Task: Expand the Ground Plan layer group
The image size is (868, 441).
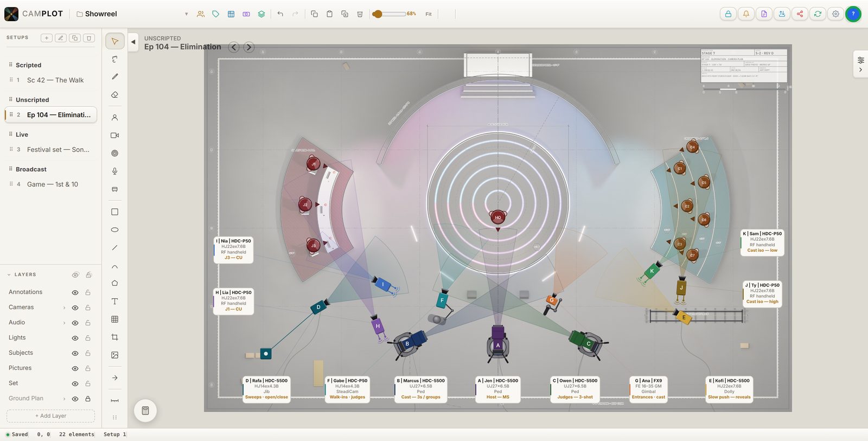Action: point(64,399)
